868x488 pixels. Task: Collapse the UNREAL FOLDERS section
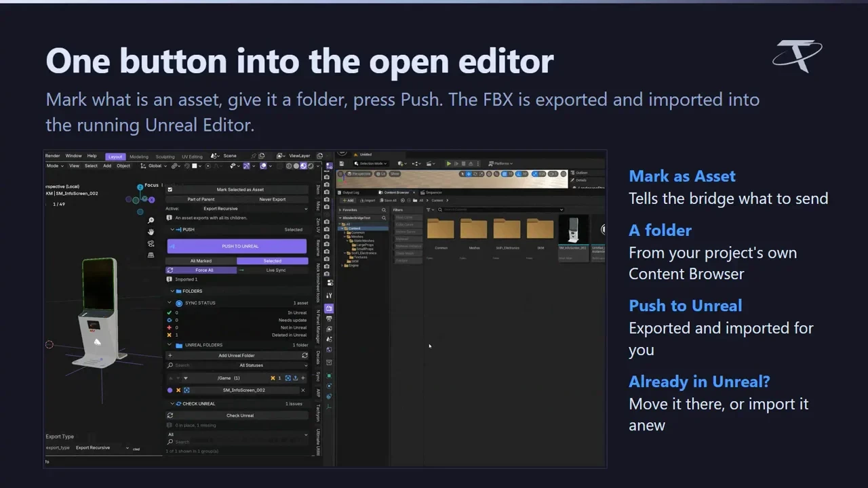click(x=170, y=345)
